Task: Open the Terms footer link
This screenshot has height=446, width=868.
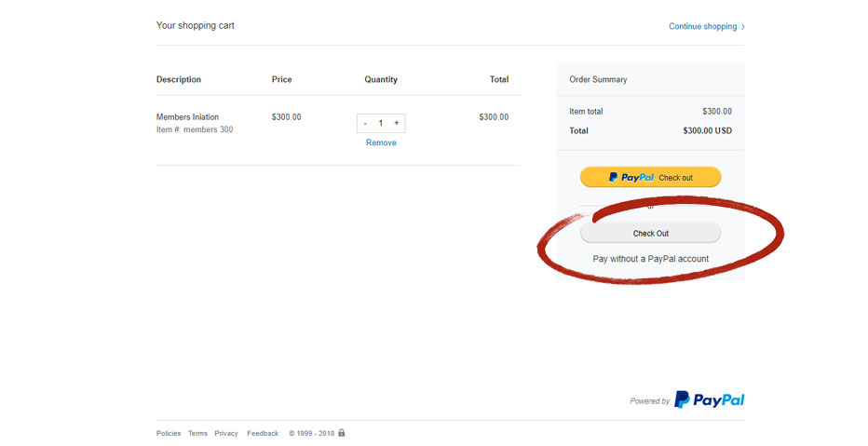Action: tap(197, 433)
